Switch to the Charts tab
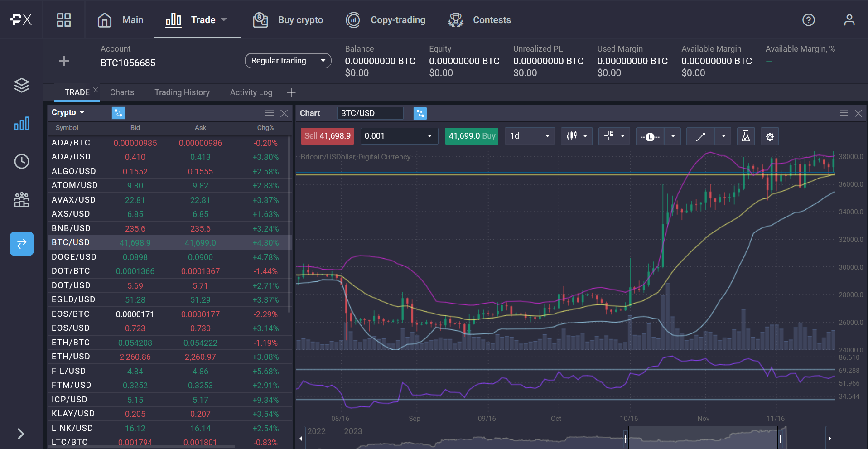This screenshot has width=868, height=449. point(122,92)
